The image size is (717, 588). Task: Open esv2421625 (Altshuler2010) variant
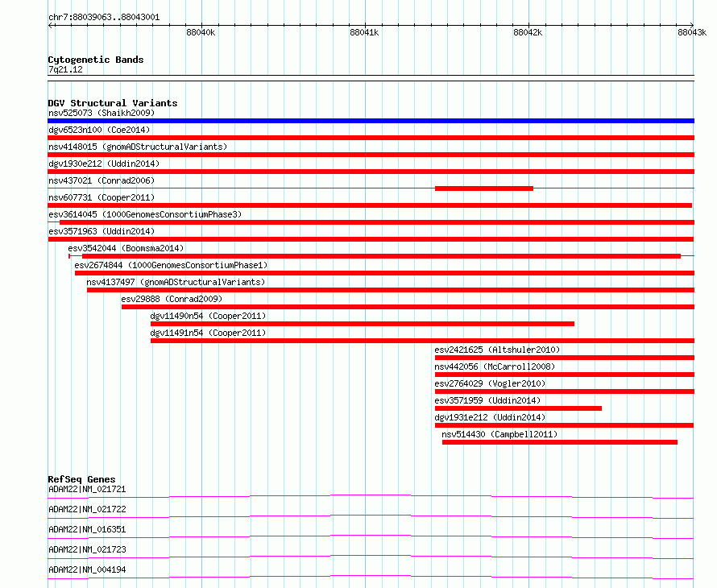pyautogui.click(x=497, y=350)
